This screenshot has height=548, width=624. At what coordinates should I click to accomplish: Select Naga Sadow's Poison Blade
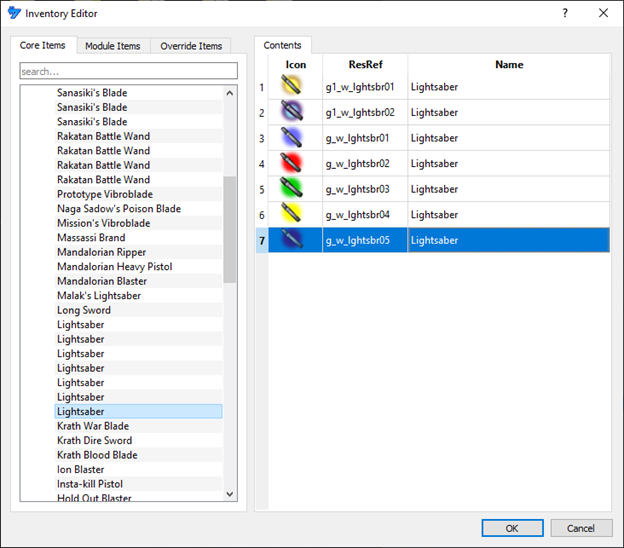coord(138,209)
